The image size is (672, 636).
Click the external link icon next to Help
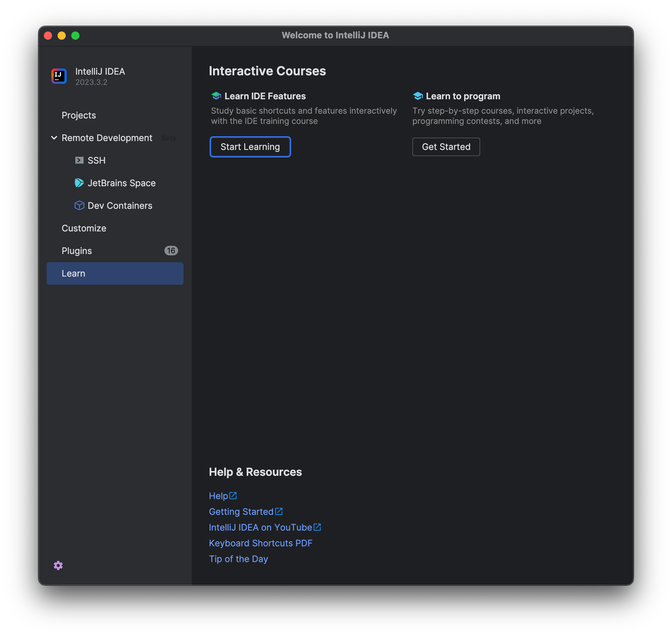[x=233, y=495]
